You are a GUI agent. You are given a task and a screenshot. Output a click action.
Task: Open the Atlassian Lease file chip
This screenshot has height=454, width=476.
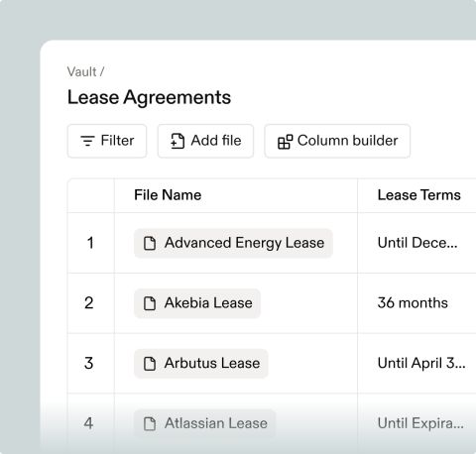[x=204, y=423]
